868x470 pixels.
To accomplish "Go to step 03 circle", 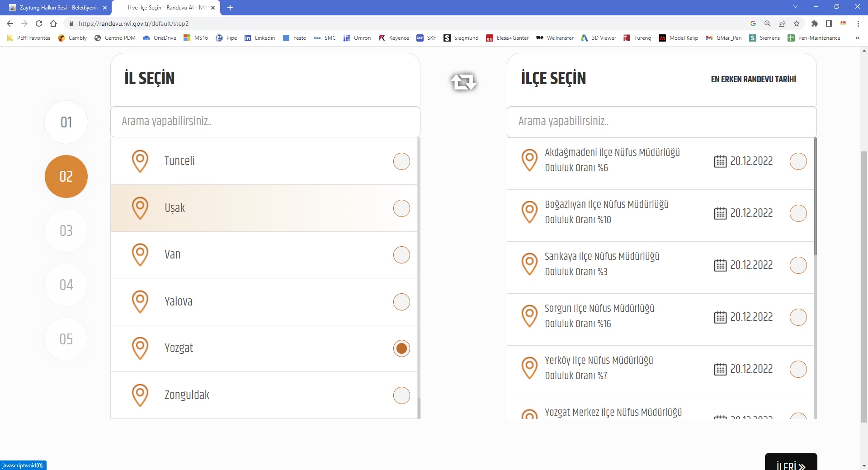I will point(66,230).
